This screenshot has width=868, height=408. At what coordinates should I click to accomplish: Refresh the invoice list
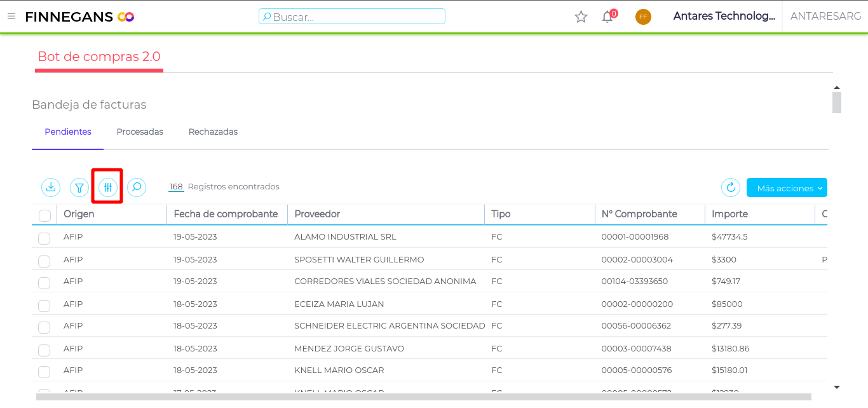pyautogui.click(x=731, y=187)
